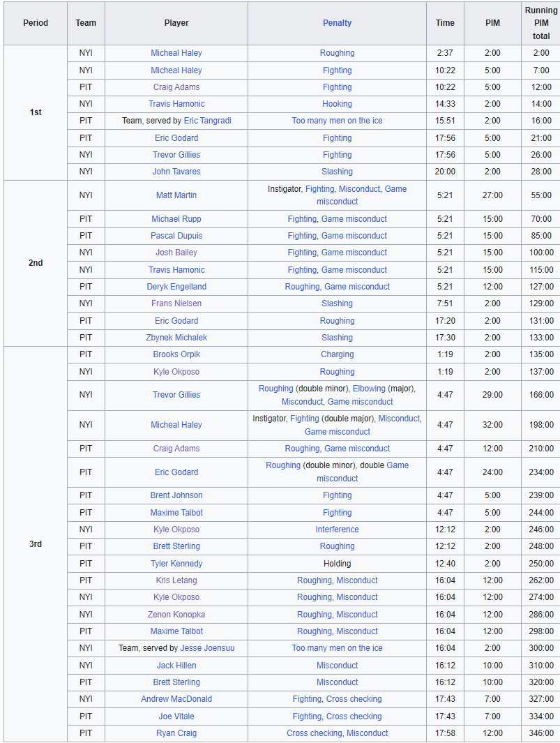Select the '2nd' period cell
The height and width of the screenshot is (743, 560).
[x=36, y=263]
